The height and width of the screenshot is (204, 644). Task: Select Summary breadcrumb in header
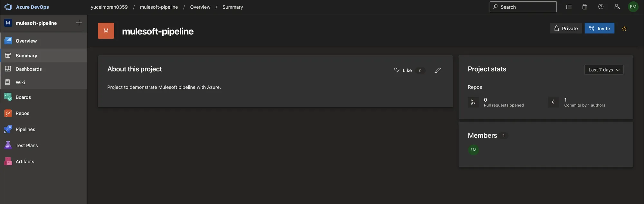coord(232,7)
